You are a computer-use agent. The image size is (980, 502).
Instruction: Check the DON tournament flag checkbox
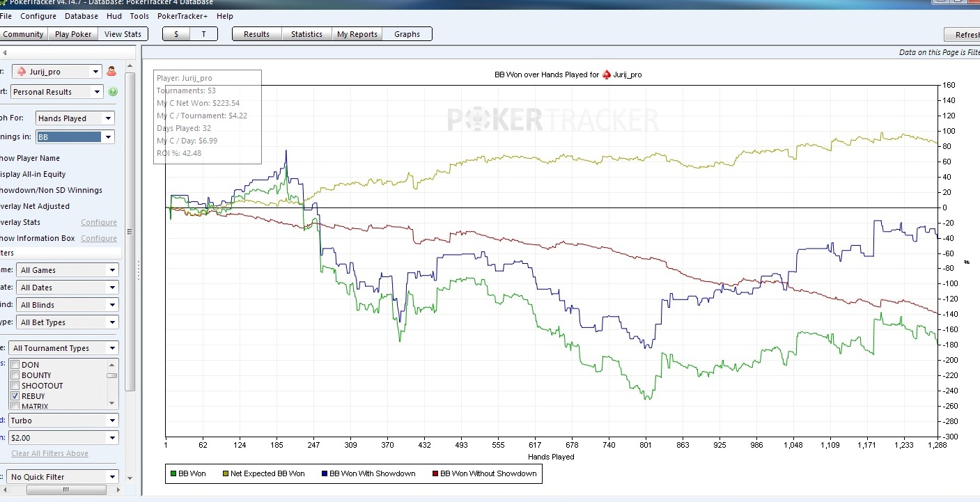click(x=15, y=365)
